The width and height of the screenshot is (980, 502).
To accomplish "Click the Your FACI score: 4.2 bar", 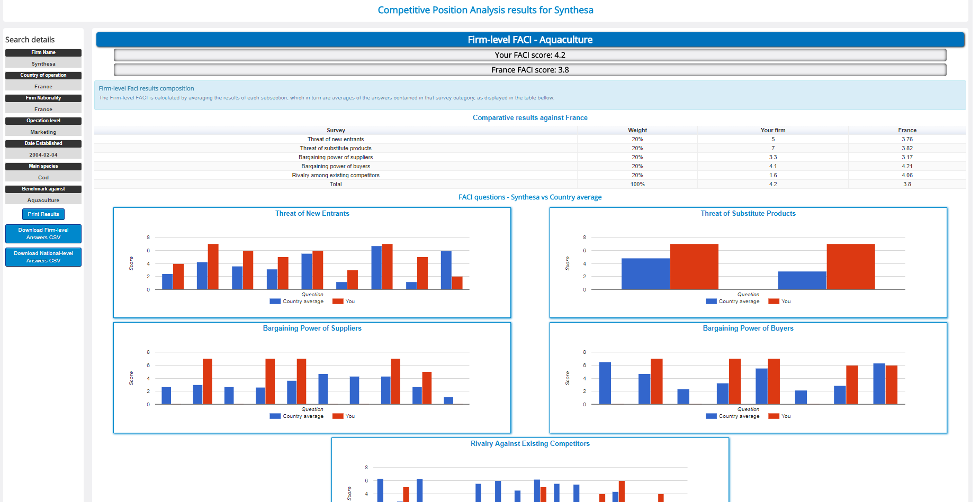I will [530, 55].
